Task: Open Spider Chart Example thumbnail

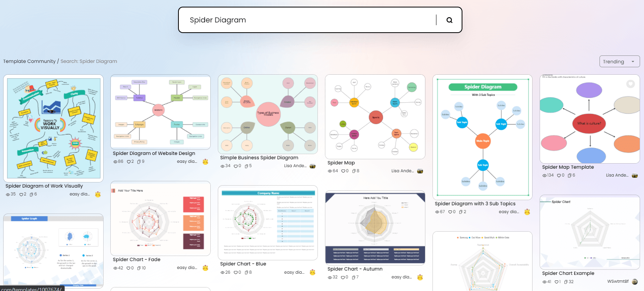Action: click(590, 232)
